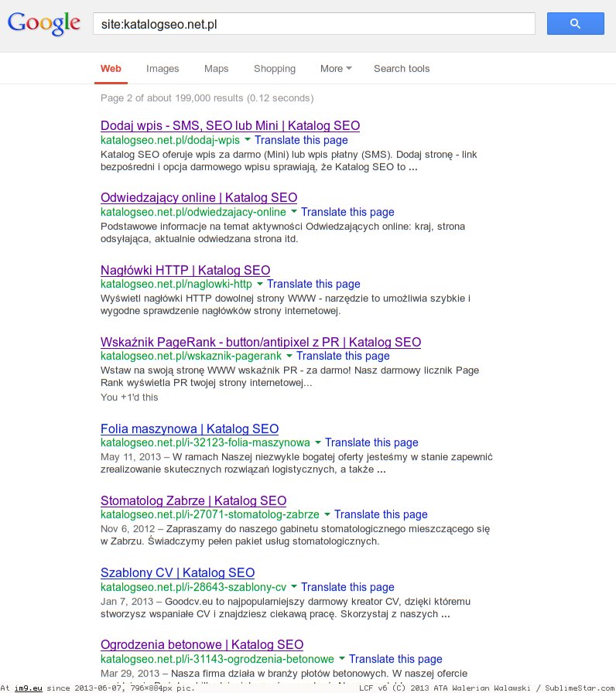Click the 'You +1'd this' note

[x=129, y=398]
